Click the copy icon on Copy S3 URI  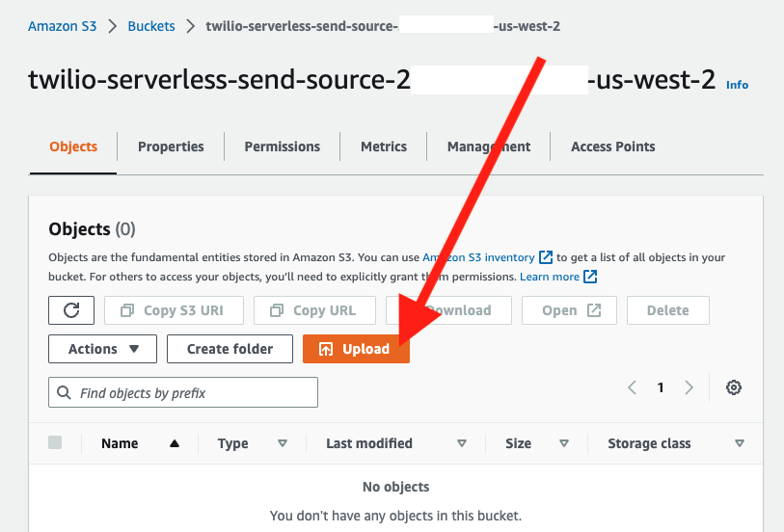pyautogui.click(x=127, y=310)
